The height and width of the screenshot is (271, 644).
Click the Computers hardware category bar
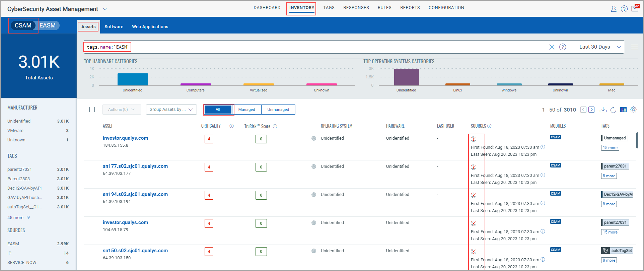pos(196,84)
